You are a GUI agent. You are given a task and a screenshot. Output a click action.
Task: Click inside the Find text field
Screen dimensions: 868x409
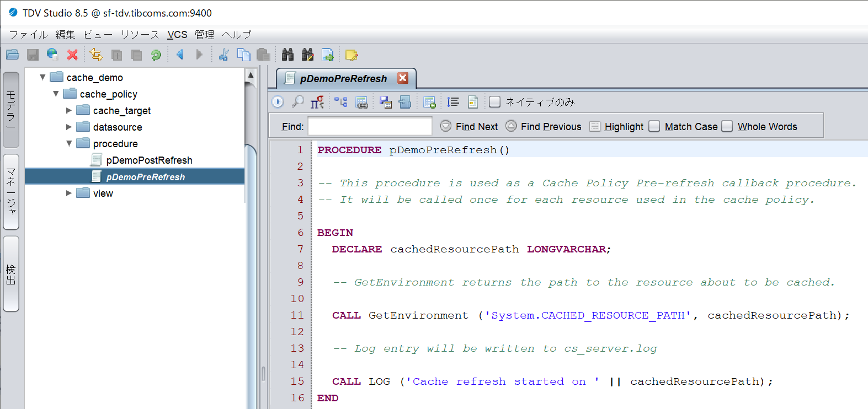[x=370, y=126]
